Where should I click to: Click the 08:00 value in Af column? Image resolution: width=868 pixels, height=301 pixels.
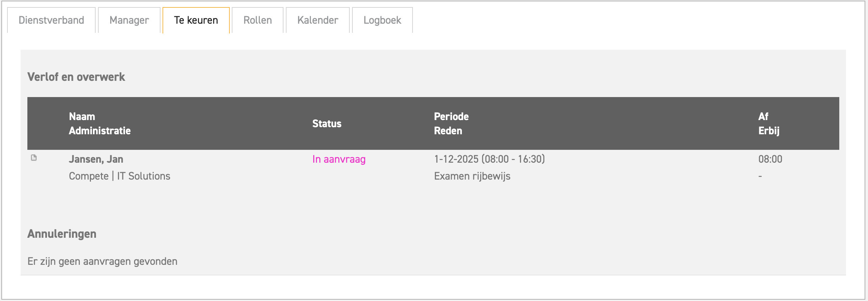[770, 159]
